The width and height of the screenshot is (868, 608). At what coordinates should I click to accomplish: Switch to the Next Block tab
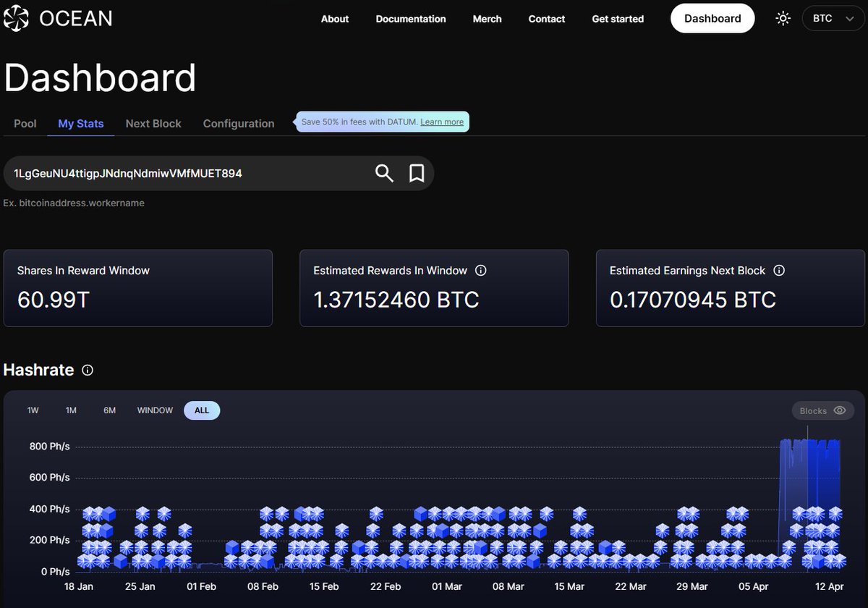tap(153, 124)
